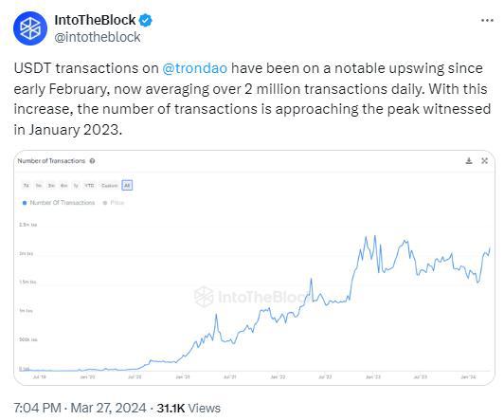Select the 1y time range option
This screenshot has height=420, width=504.
coord(76,186)
